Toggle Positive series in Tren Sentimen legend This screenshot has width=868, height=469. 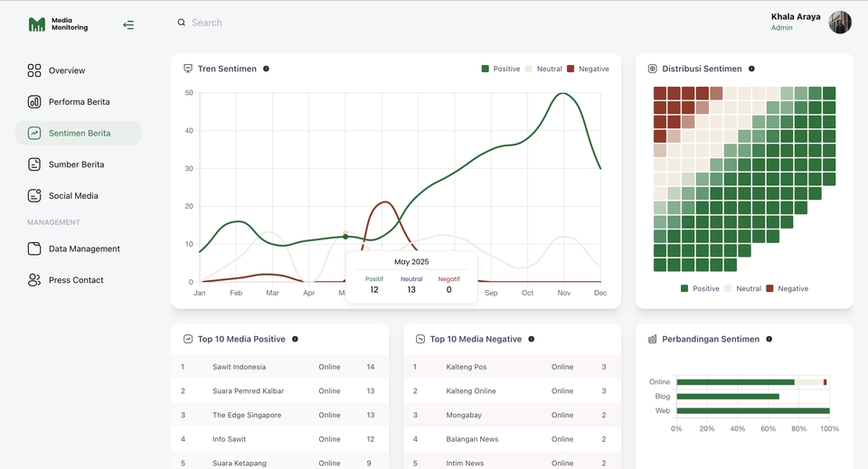[x=501, y=69]
